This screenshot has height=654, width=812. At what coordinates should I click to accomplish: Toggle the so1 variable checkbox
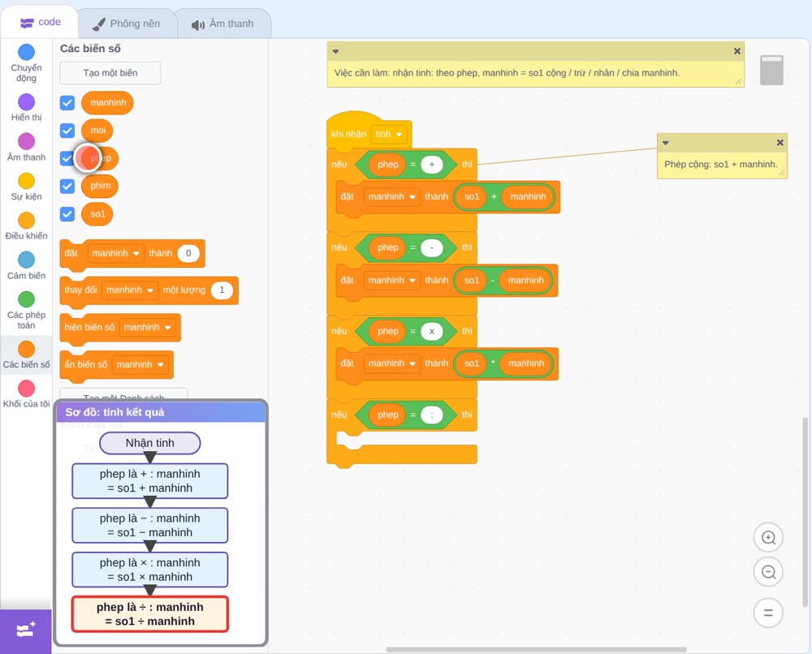tap(67, 213)
